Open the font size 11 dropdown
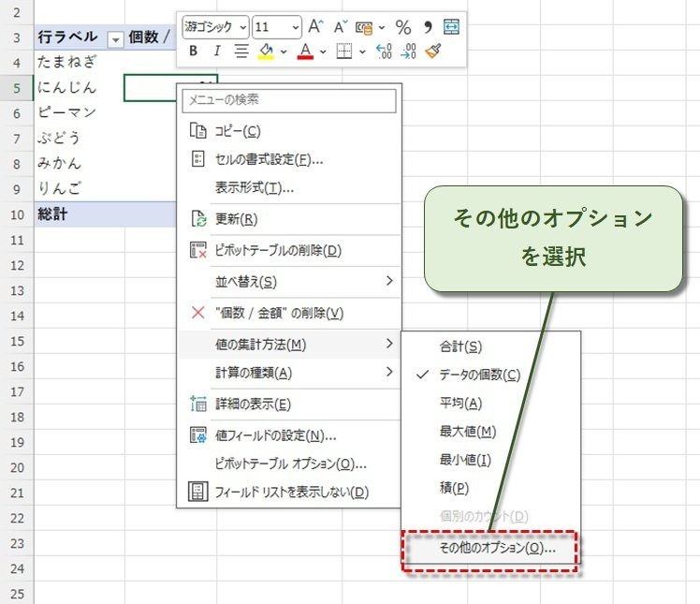Viewport: 700px width, 604px height. coord(295,28)
